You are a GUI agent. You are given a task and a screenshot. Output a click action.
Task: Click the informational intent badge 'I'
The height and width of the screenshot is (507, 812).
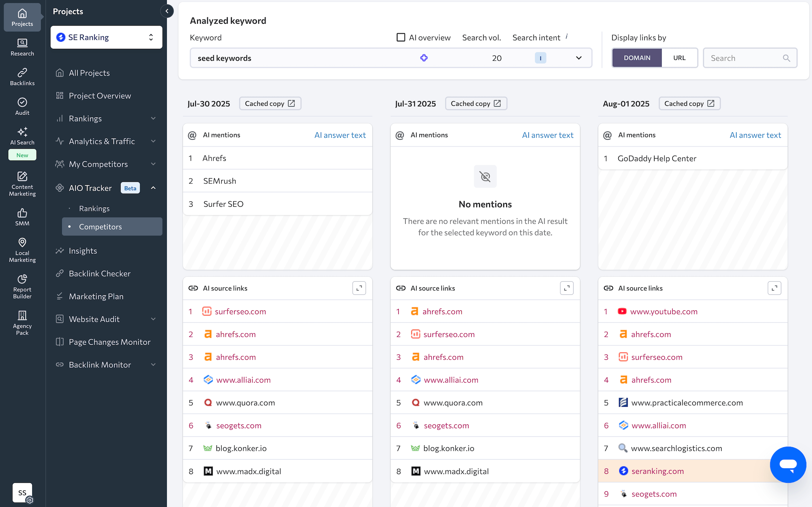click(540, 58)
